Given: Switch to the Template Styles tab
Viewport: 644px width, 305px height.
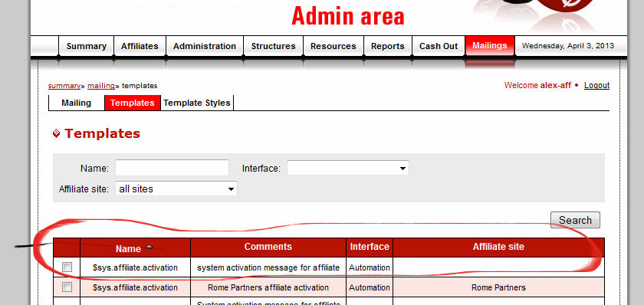Looking at the screenshot, I should click(197, 103).
